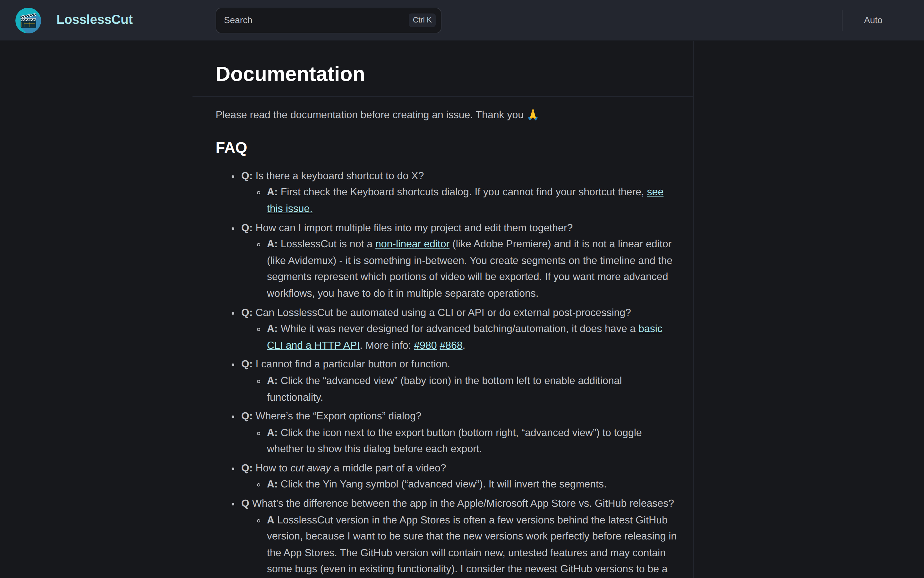Click the Ctrl K shortcut badge
The image size is (924, 578).
[422, 20]
